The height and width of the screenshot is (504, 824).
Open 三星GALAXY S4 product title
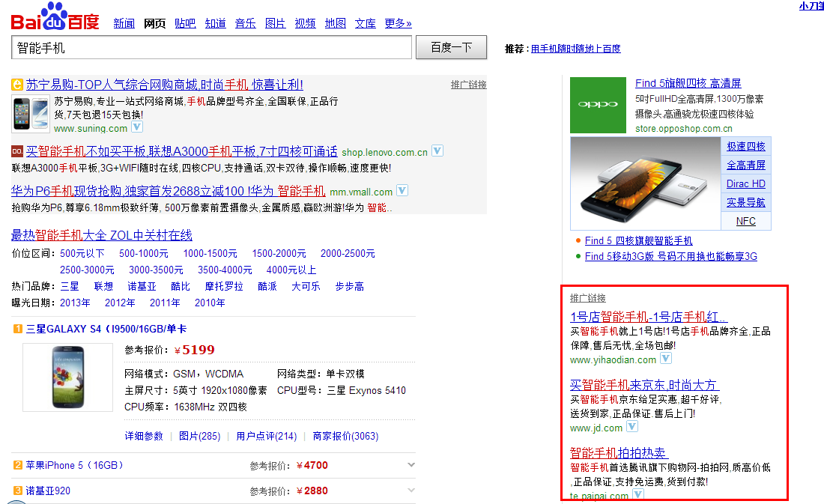(106, 329)
